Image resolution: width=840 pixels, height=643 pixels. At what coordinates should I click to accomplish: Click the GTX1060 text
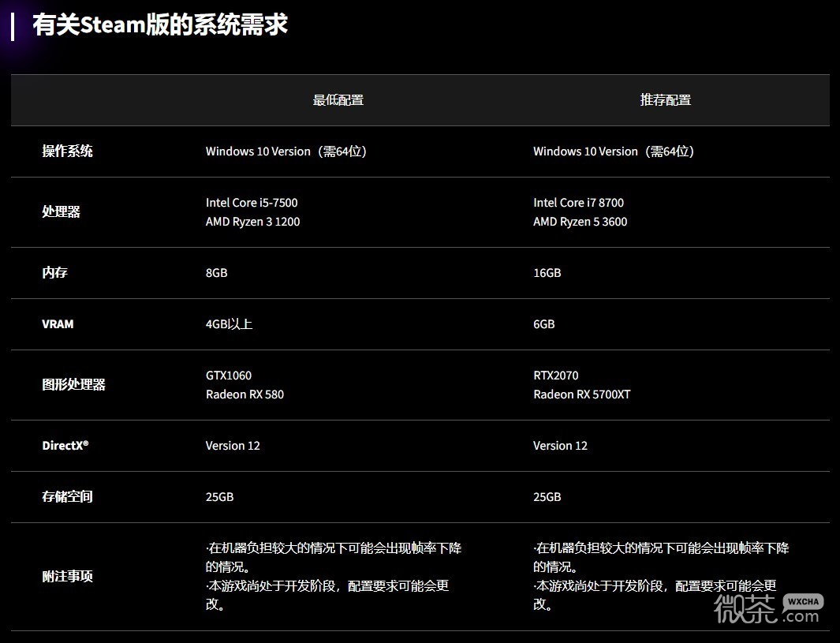pyautogui.click(x=229, y=376)
